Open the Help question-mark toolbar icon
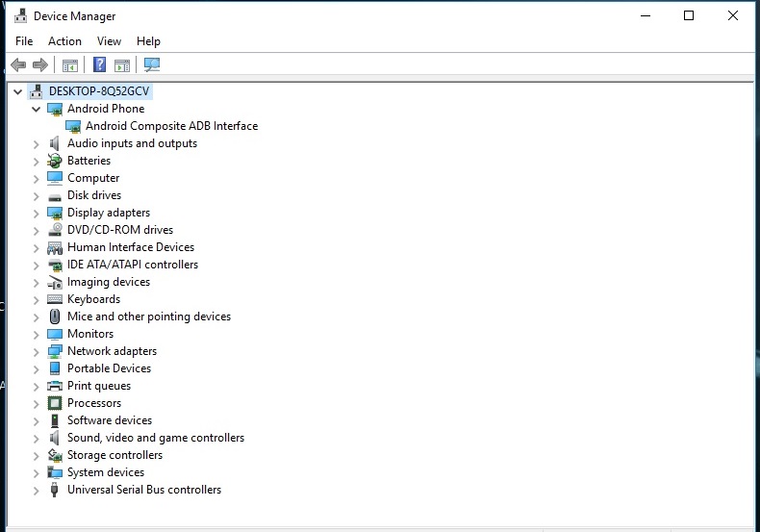Screen dimensions: 760x532 coord(99,64)
